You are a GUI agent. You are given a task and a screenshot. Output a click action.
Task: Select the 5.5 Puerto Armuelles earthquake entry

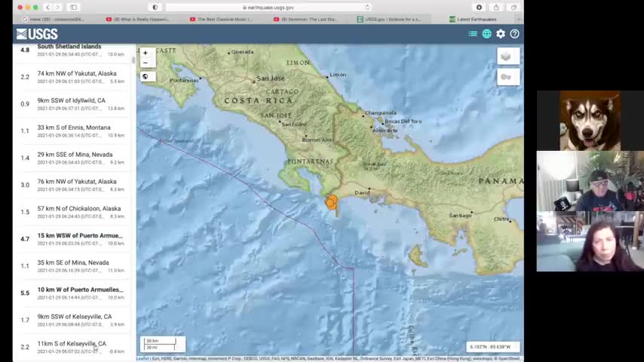tap(72, 293)
